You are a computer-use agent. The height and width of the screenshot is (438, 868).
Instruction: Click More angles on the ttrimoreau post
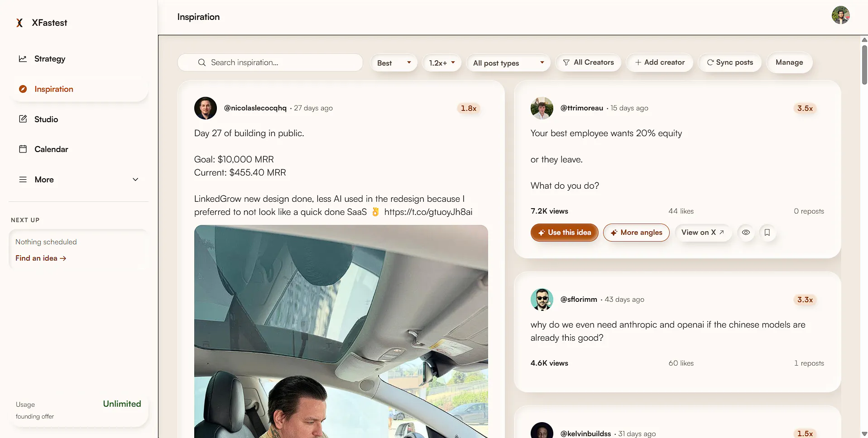(x=636, y=233)
